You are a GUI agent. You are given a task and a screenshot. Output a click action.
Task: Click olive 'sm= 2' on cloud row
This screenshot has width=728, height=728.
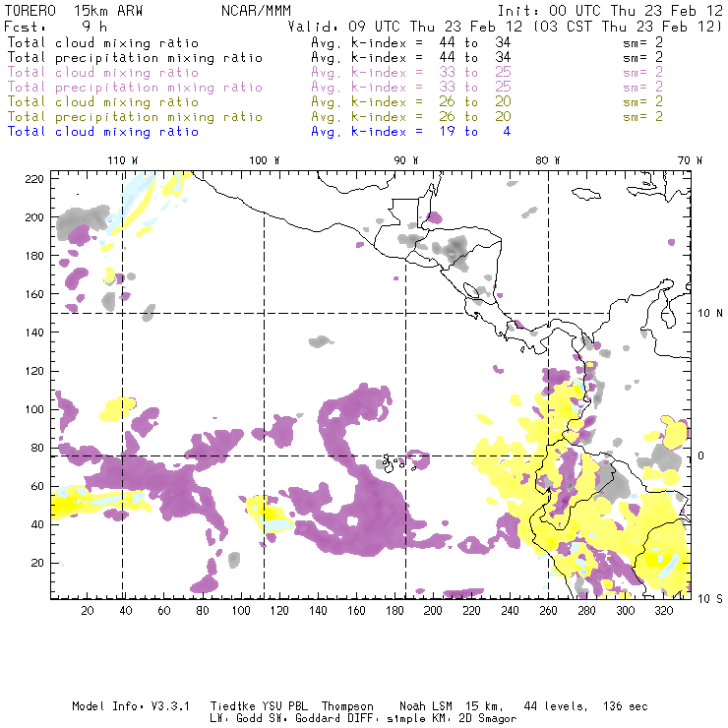click(x=642, y=101)
